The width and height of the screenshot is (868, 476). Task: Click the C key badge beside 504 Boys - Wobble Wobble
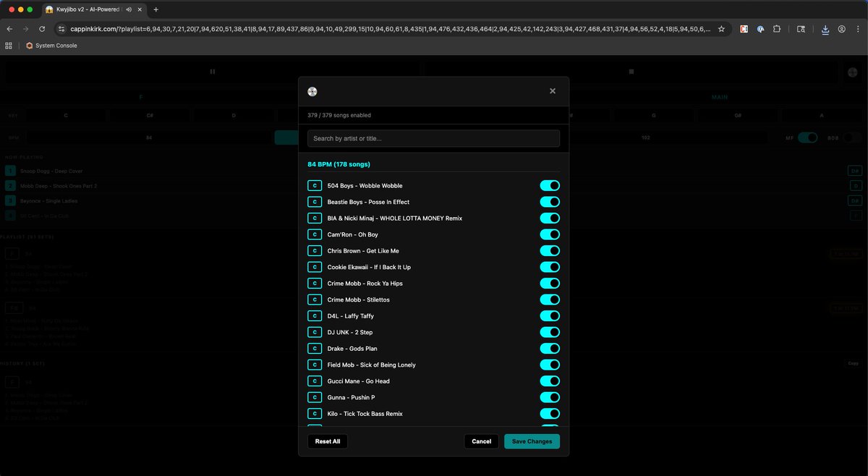pyautogui.click(x=315, y=186)
